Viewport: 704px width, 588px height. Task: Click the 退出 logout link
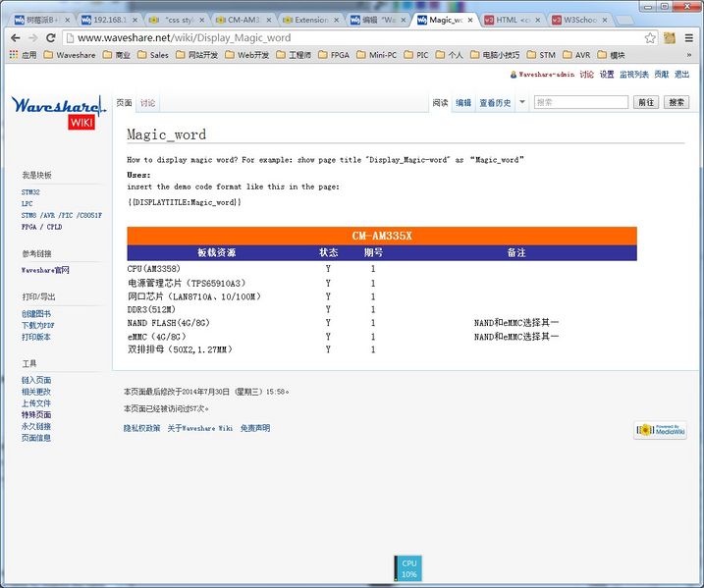click(681, 75)
